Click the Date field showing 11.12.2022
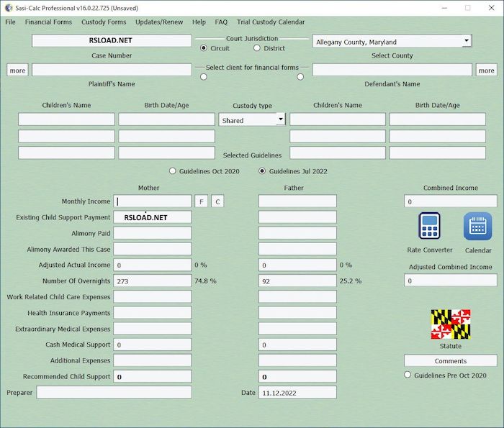504x428 pixels. tap(297, 392)
